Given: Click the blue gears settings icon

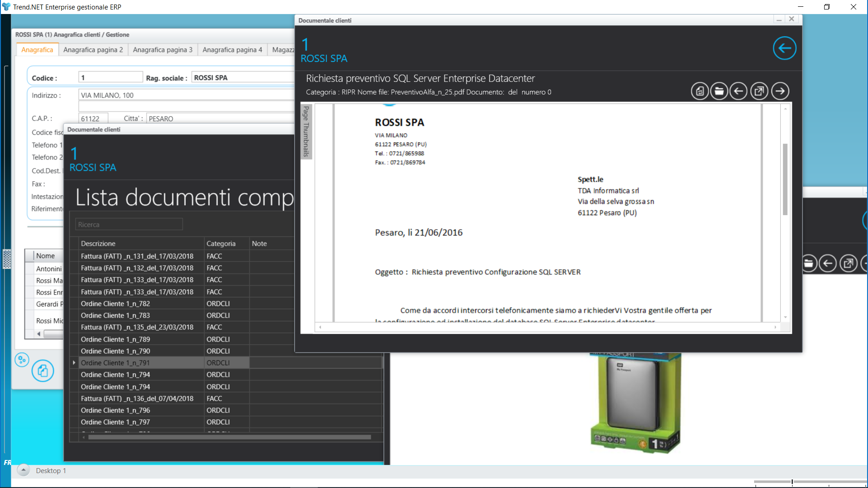Looking at the screenshot, I should 22,360.
